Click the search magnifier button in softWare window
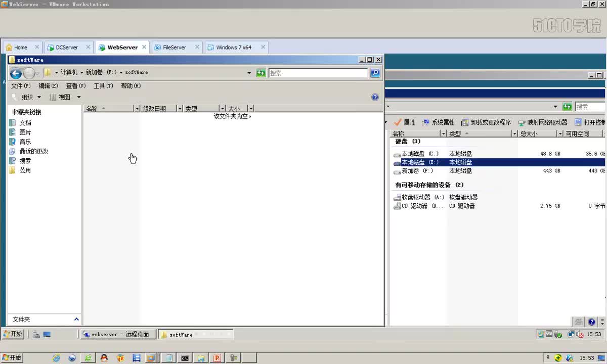The width and height of the screenshot is (607, 364). 375,73
